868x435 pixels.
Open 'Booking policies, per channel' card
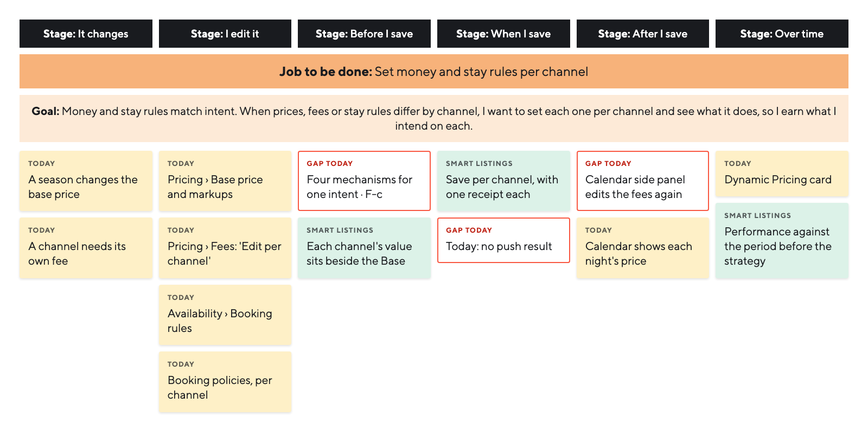225,382
